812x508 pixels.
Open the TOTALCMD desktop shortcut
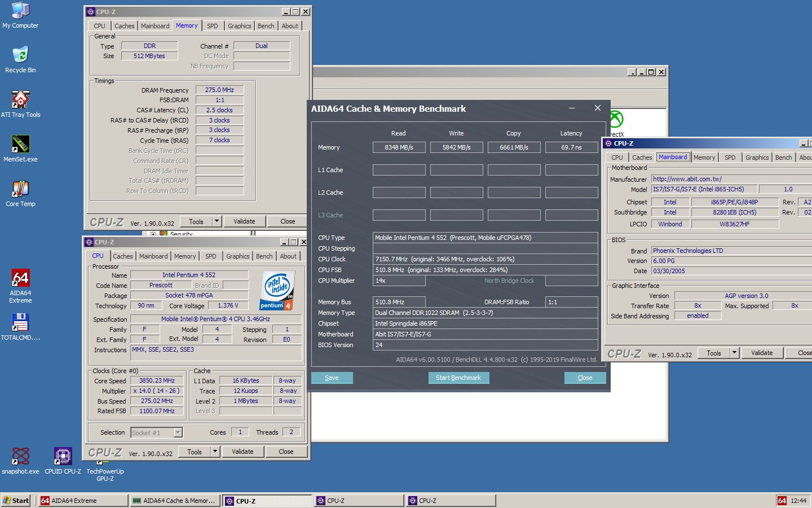click(20, 323)
